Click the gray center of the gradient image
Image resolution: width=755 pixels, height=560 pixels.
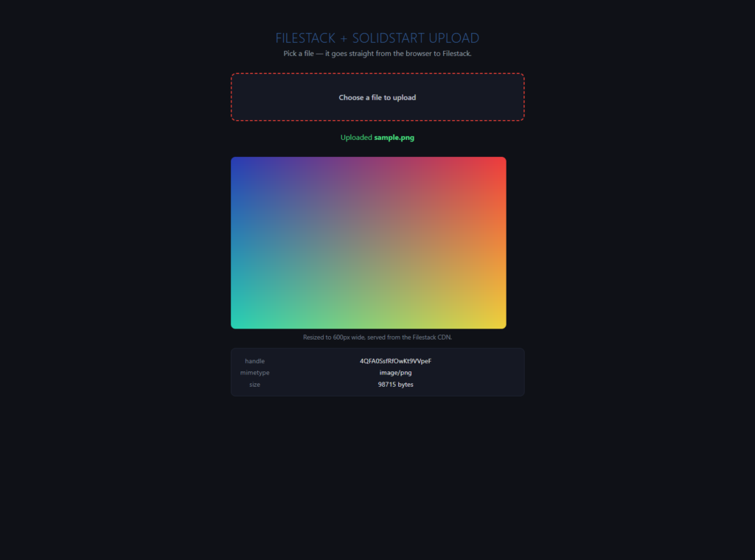click(x=369, y=243)
